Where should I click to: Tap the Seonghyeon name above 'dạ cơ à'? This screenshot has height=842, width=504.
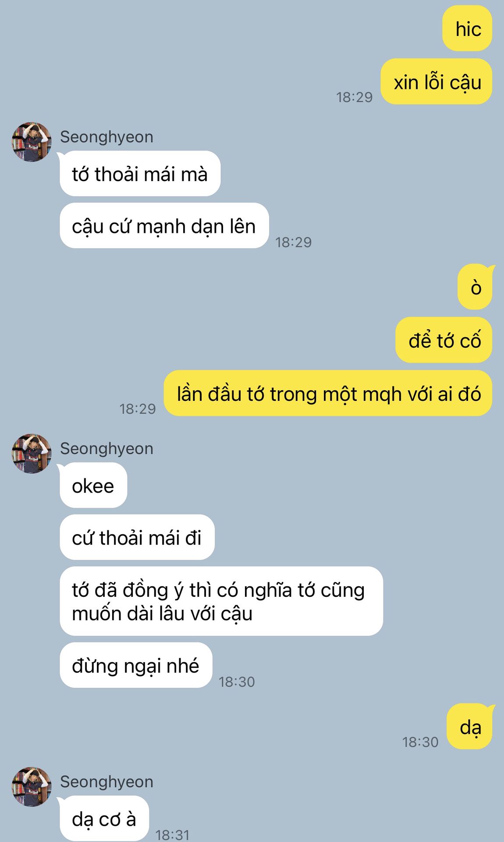click(106, 782)
